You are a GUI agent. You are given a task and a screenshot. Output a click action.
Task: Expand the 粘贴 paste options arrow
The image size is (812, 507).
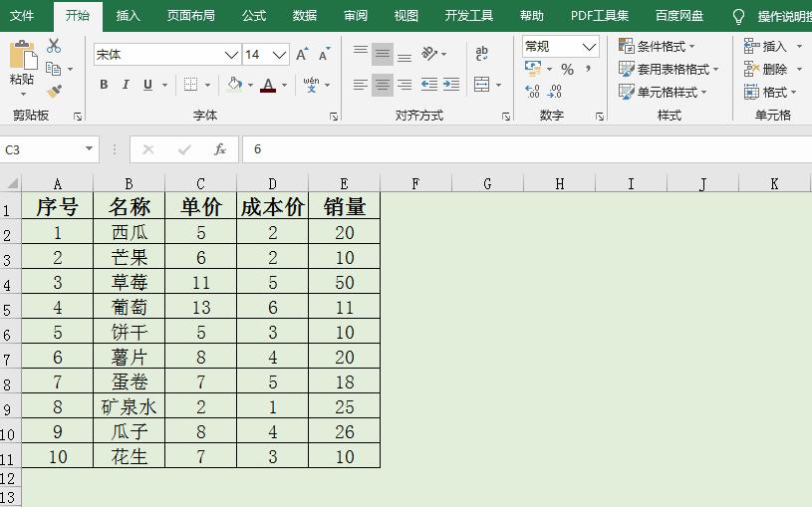[23, 94]
